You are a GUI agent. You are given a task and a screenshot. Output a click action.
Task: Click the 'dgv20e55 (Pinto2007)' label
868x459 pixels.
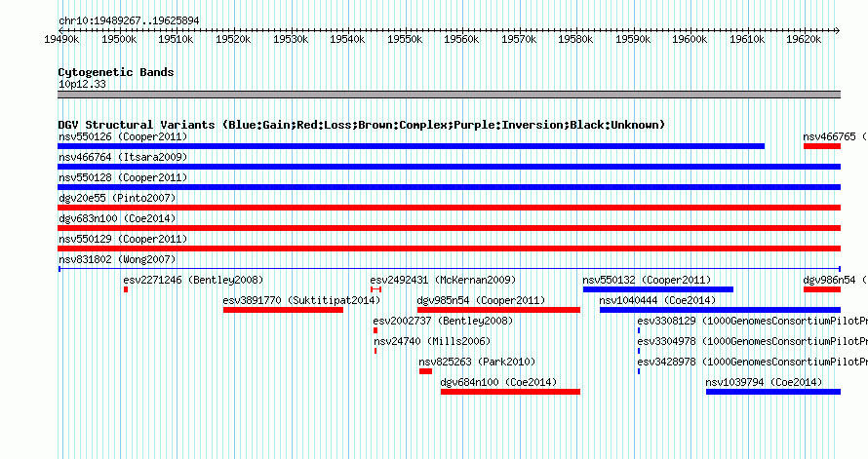[117, 198]
